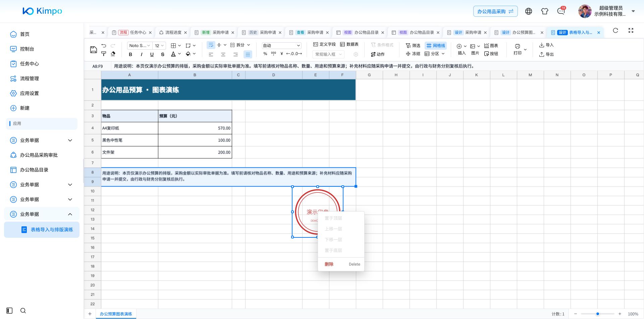Toggle the text wrap button
The width and height of the screenshot is (644, 319).
coord(211,45)
